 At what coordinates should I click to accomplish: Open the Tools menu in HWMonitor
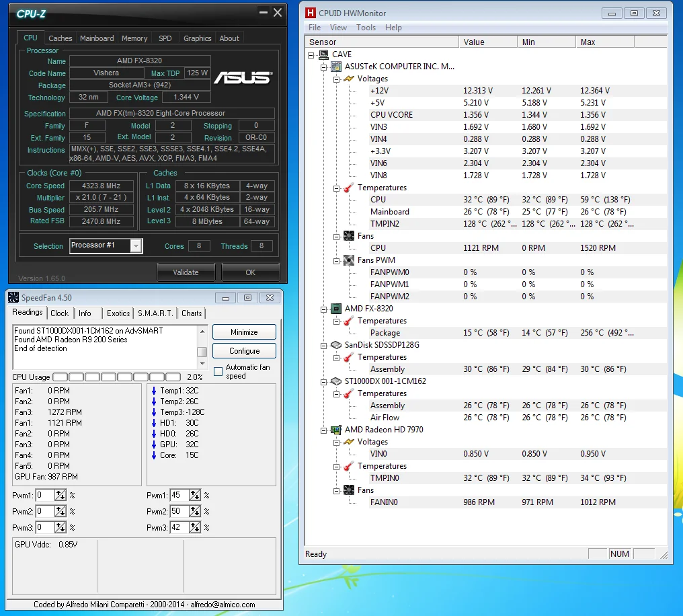point(366,28)
